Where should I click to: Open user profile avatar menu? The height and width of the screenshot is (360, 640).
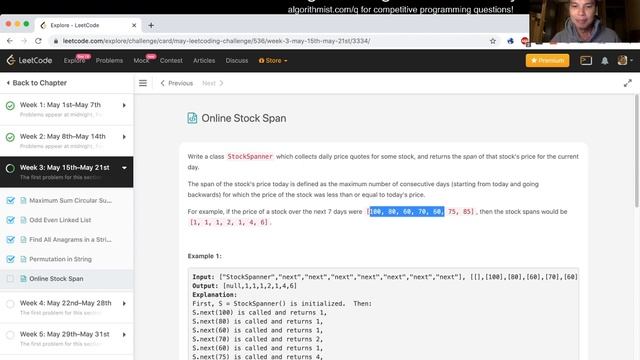click(x=622, y=60)
